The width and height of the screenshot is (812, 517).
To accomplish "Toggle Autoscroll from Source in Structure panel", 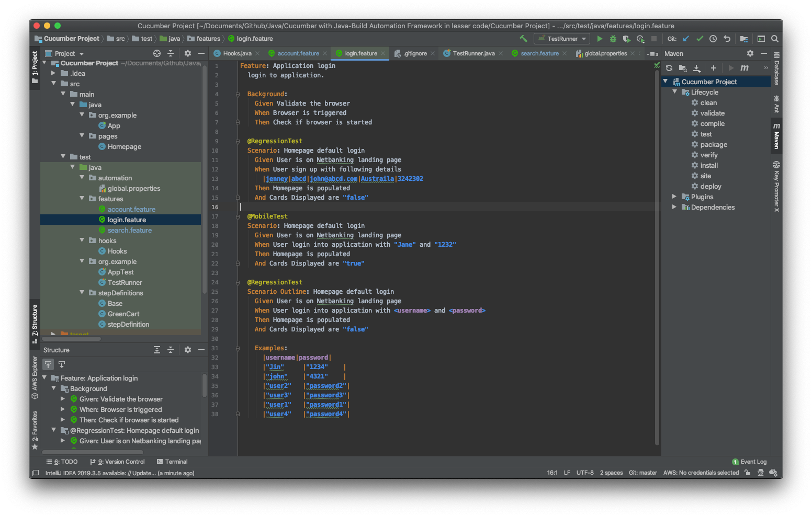I will (x=62, y=364).
